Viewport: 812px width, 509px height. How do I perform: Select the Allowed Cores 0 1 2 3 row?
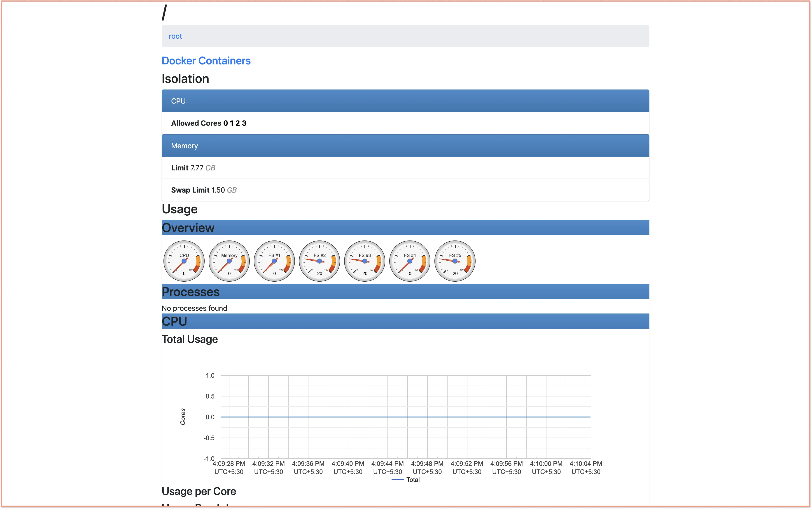point(406,123)
